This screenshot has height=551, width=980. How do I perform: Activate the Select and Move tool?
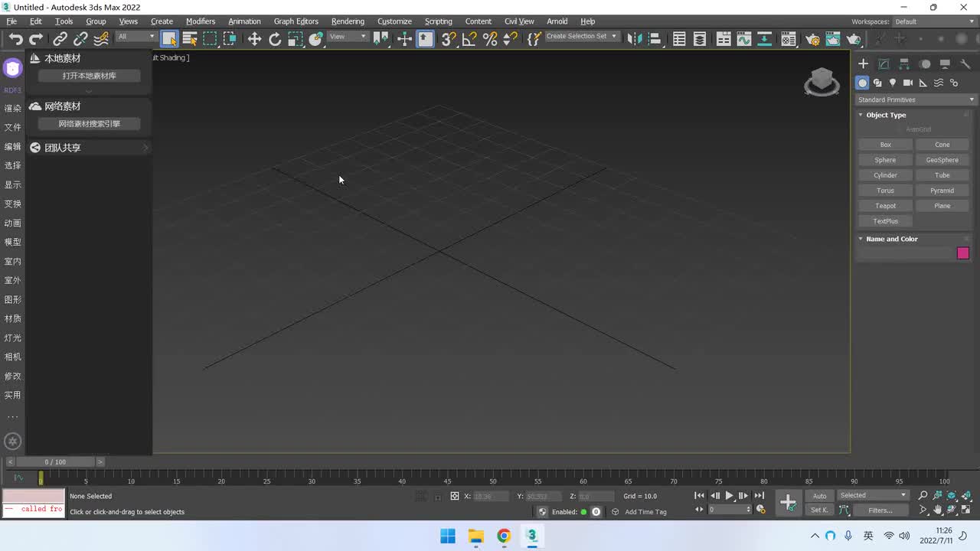click(254, 39)
